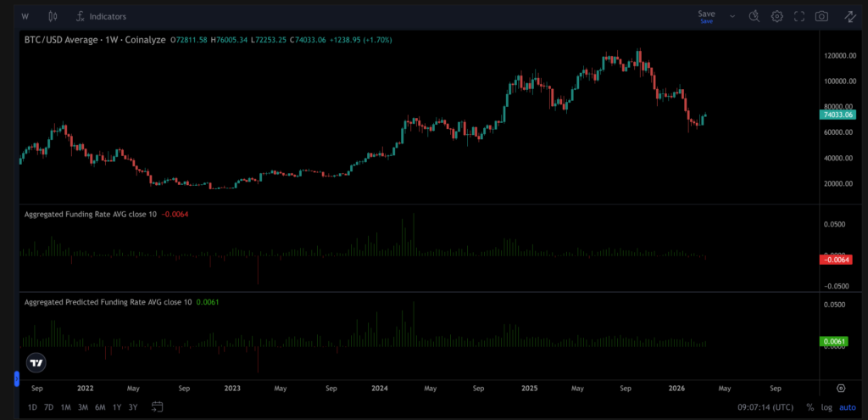Enter fullscreen mode
Image resolution: width=868 pixels, height=420 pixels.
click(798, 16)
